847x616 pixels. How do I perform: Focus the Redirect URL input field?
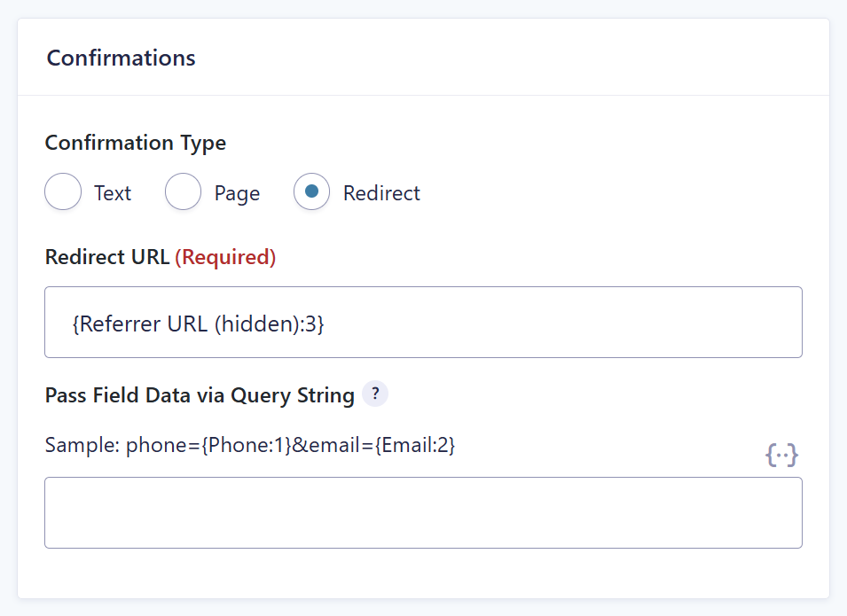532,323
